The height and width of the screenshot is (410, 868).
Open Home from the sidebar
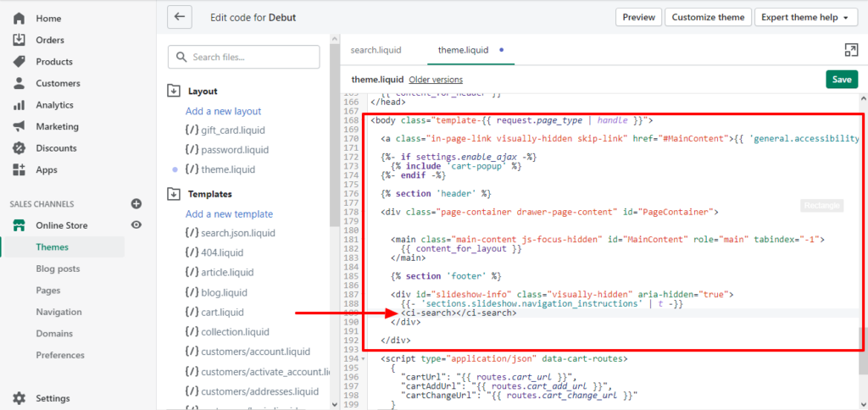[48, 18]
